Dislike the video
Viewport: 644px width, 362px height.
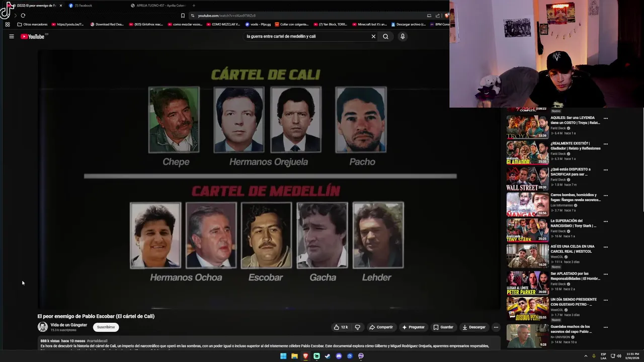click(x=357, y=327)
